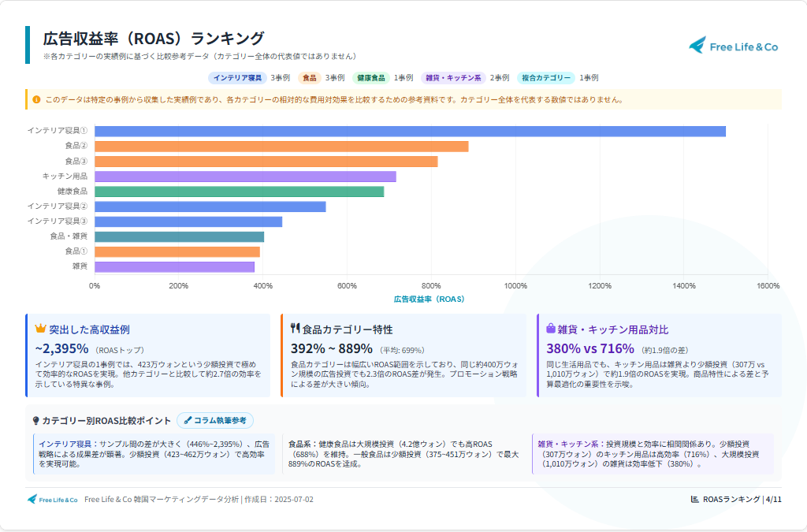Click the ranking list icon in the footer

point(694,499)
